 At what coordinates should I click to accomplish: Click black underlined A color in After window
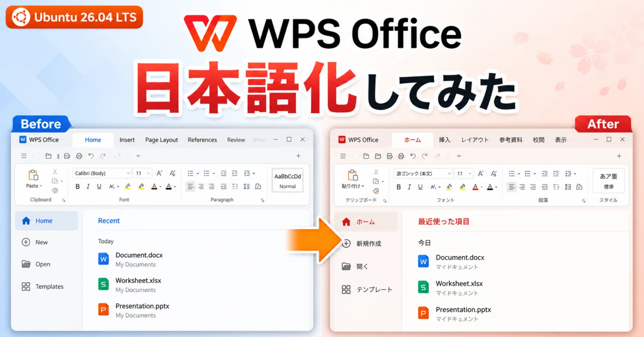coord(490,187)
